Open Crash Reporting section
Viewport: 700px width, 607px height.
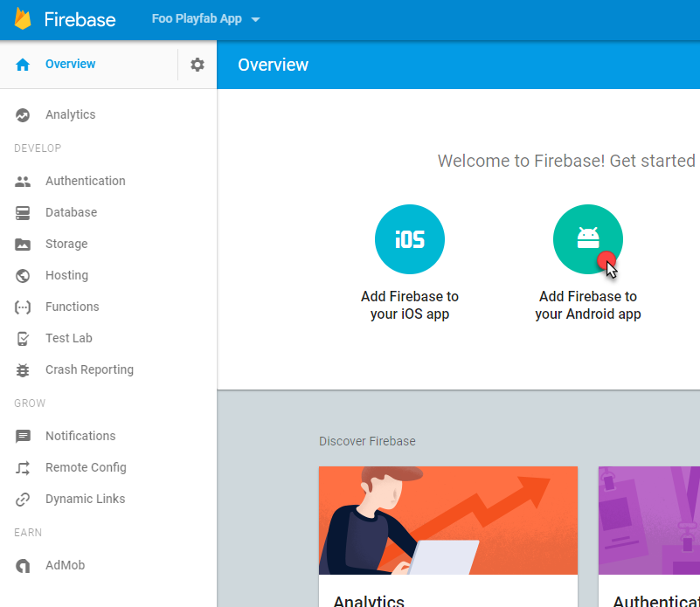point(90,369)
